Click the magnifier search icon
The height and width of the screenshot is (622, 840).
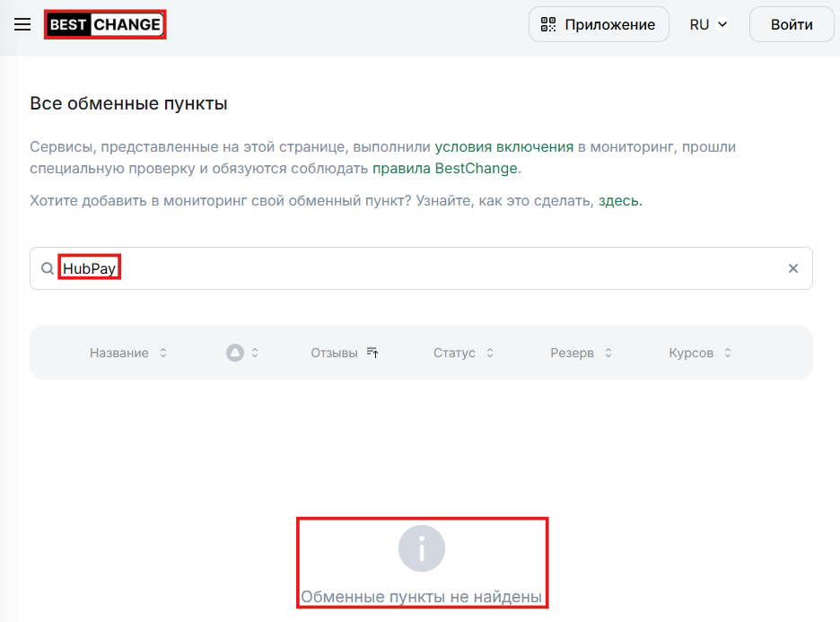tap(47, 268)
